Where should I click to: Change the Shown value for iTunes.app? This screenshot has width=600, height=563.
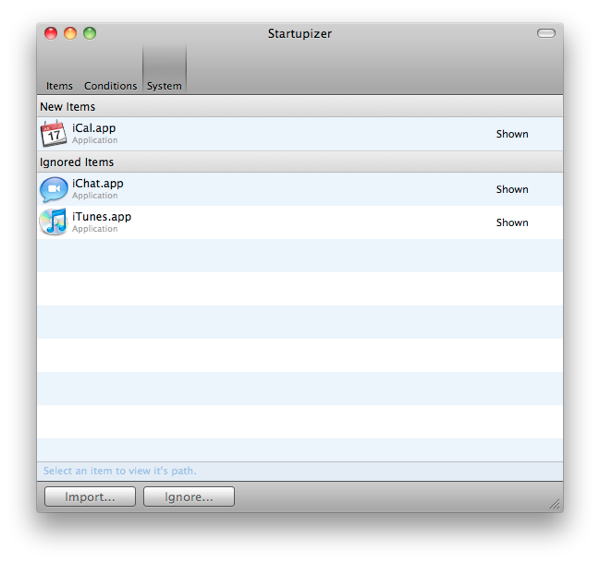pos(512,222)
